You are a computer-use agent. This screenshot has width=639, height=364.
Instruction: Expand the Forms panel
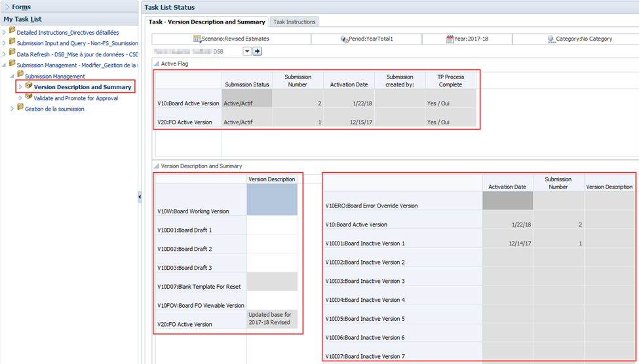6,7
